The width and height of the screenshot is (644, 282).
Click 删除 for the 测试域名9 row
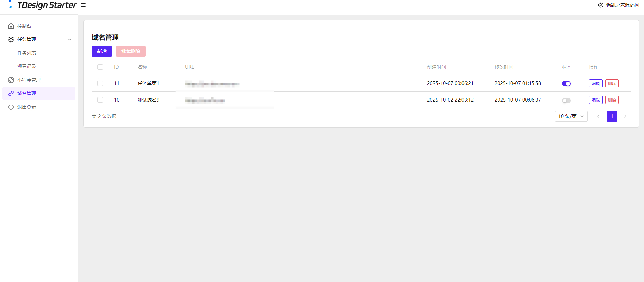pos(612,100)
